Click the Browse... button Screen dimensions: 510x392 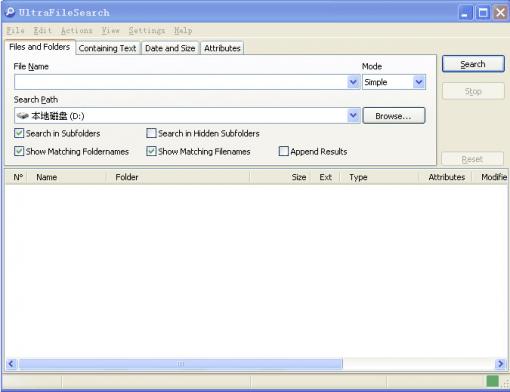[x=394, y=116]
